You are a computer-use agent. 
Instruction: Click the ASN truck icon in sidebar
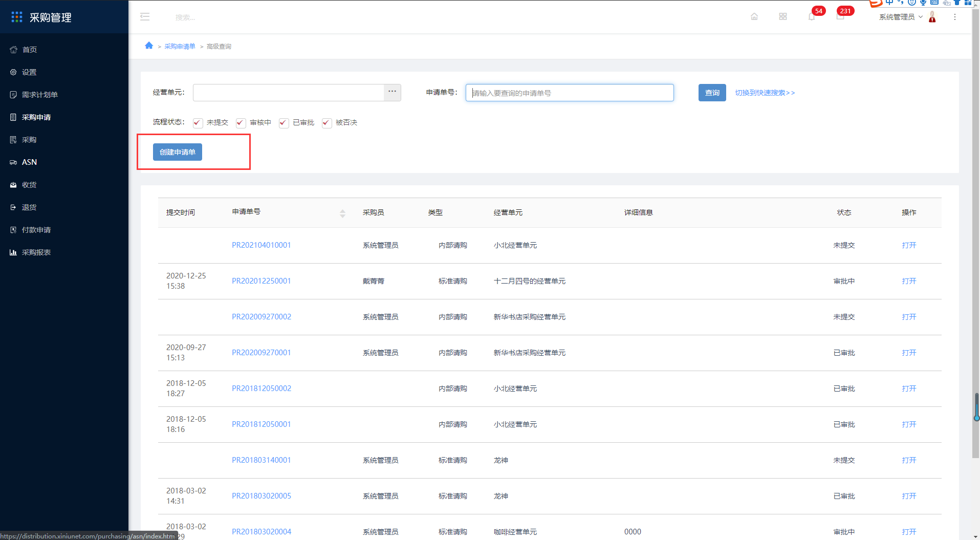[x=13, y=162]
